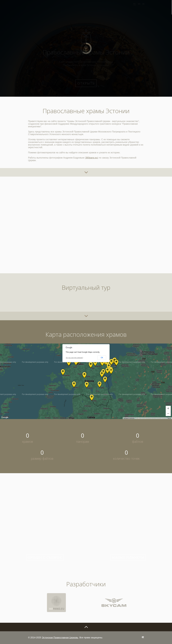Open the footer menu hamburger icon
The height and width of the screenshot is (644, 172).
point(143,637)
